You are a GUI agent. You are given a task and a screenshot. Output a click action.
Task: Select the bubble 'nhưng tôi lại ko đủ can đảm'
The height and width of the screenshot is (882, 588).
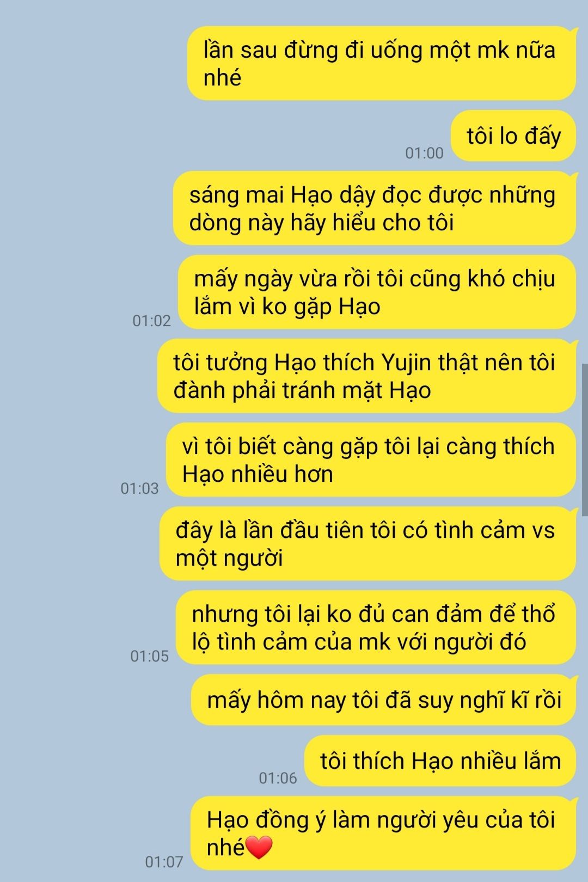click(376, 627)
